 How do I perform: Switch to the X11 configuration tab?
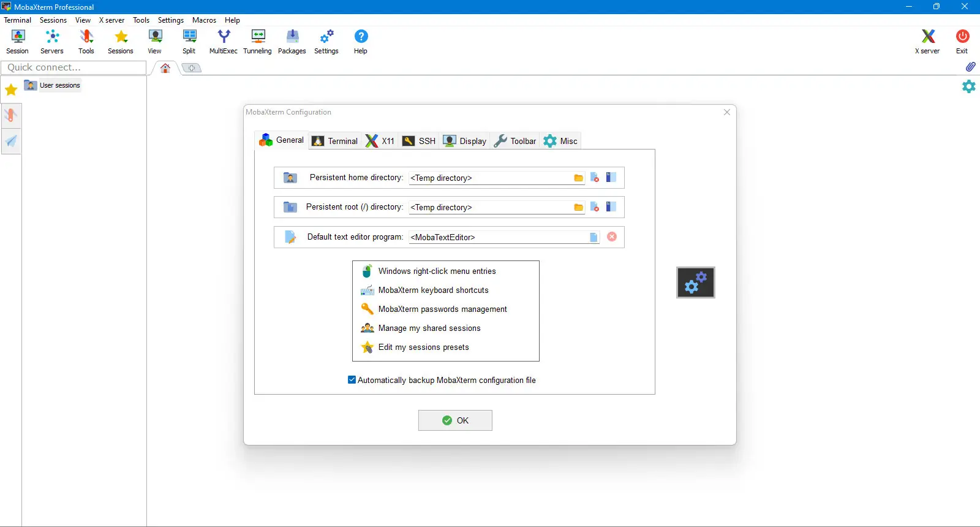click(x=380, y=141)
